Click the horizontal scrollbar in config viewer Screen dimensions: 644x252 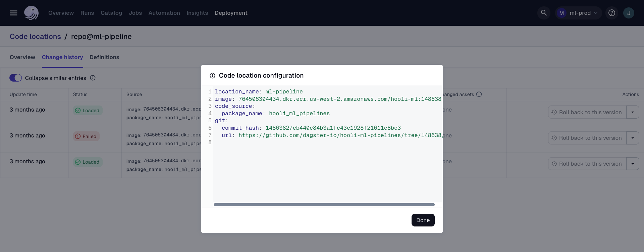pyautogui.click(x=324, y=205)
